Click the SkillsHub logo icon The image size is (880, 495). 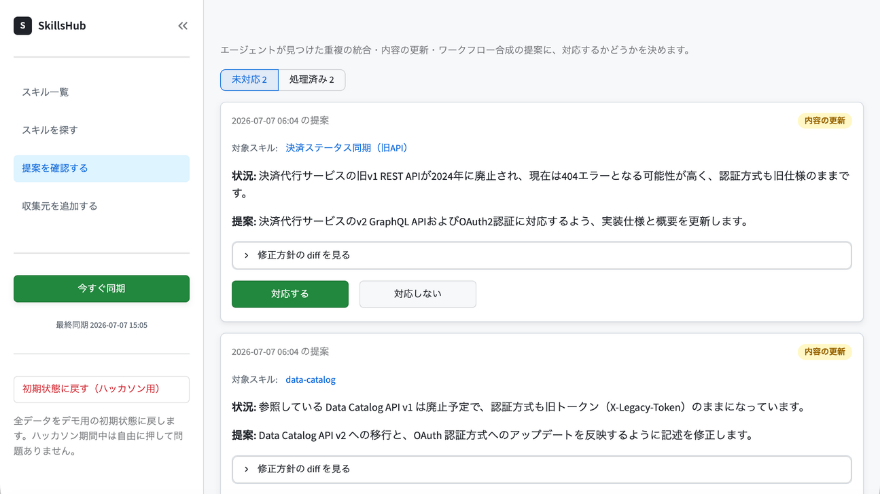click(22, 26)
